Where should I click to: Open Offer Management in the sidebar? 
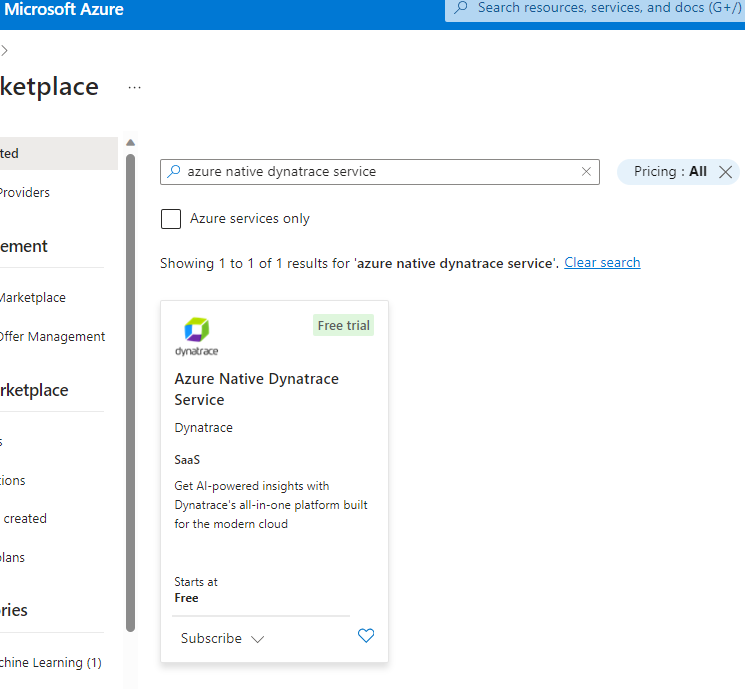pos(52,337)
